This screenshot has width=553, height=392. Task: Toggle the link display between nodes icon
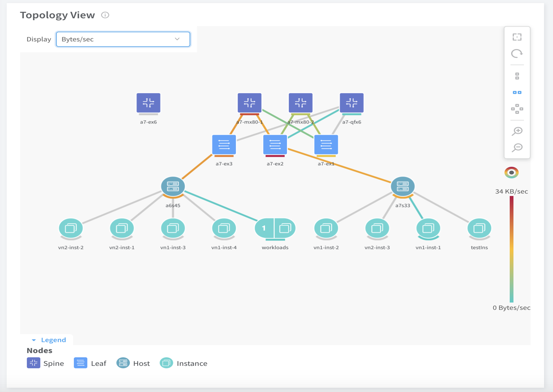pos(518,93)
